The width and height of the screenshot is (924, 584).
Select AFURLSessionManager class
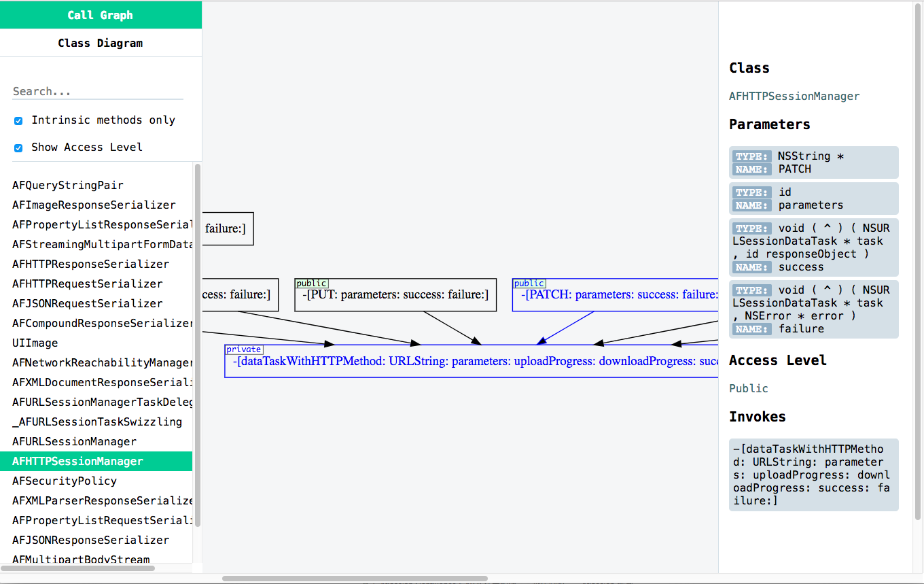pyautogui.click(x=96, y=441)
